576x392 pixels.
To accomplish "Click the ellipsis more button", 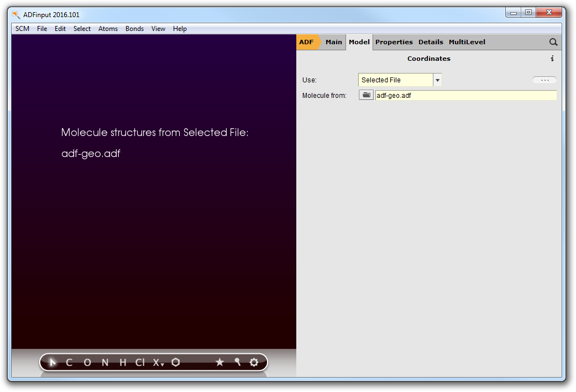I will 544,80.
